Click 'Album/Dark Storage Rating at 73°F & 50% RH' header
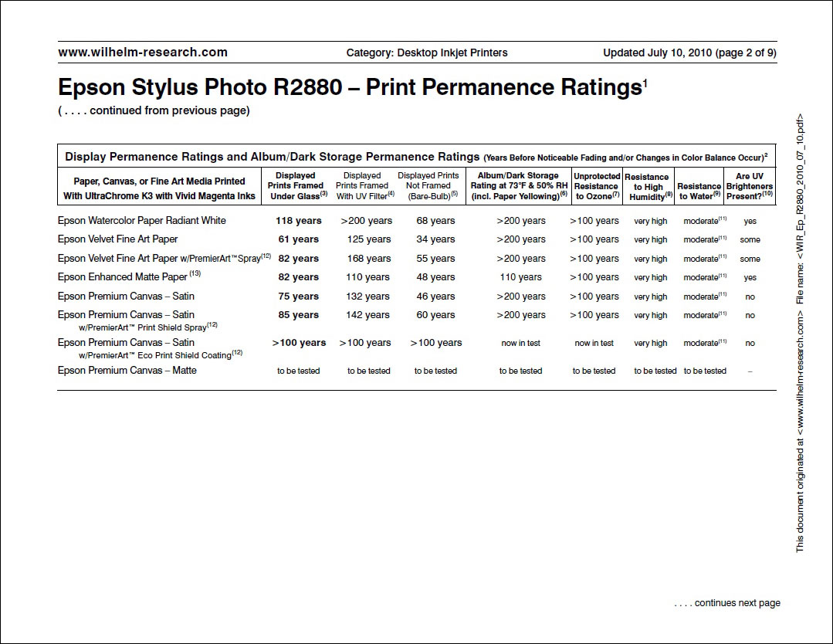 pos(519,185)
